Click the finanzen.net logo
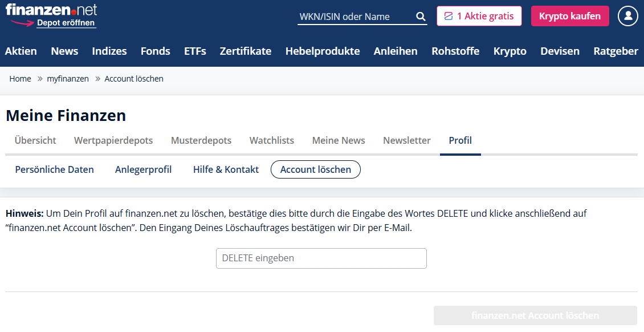 click(x=51, y=10)
